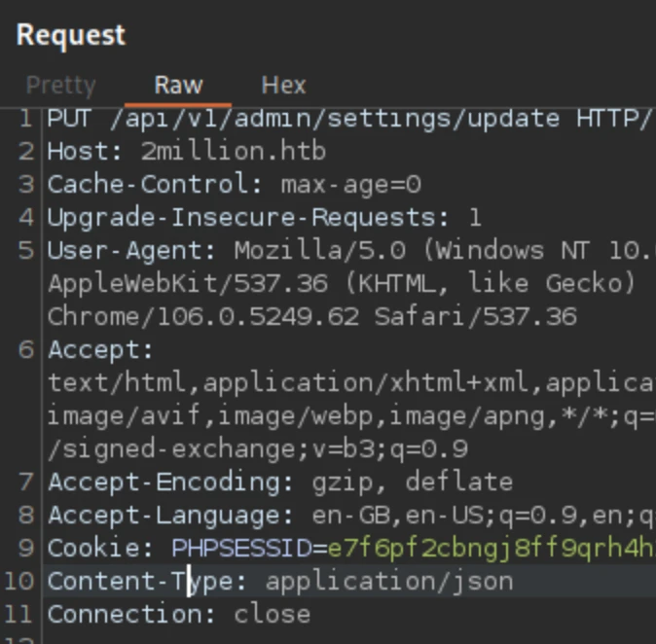
Task: Click line number 10 in gutter
Action: [x=18, y=582]
